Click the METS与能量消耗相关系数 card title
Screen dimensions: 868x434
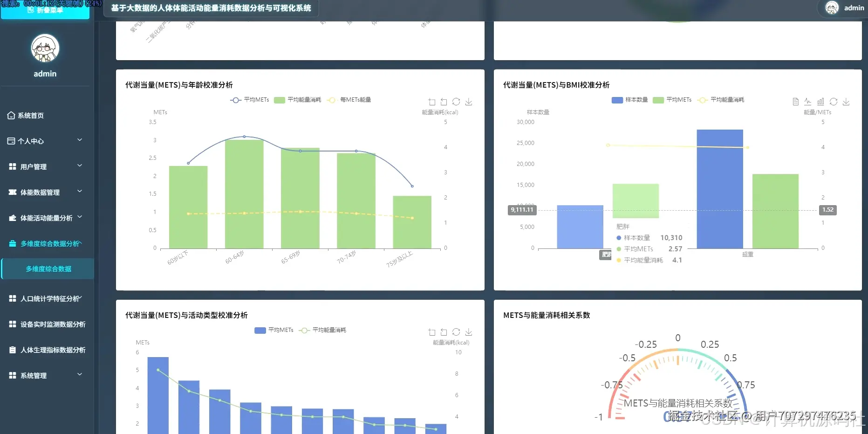547,315
